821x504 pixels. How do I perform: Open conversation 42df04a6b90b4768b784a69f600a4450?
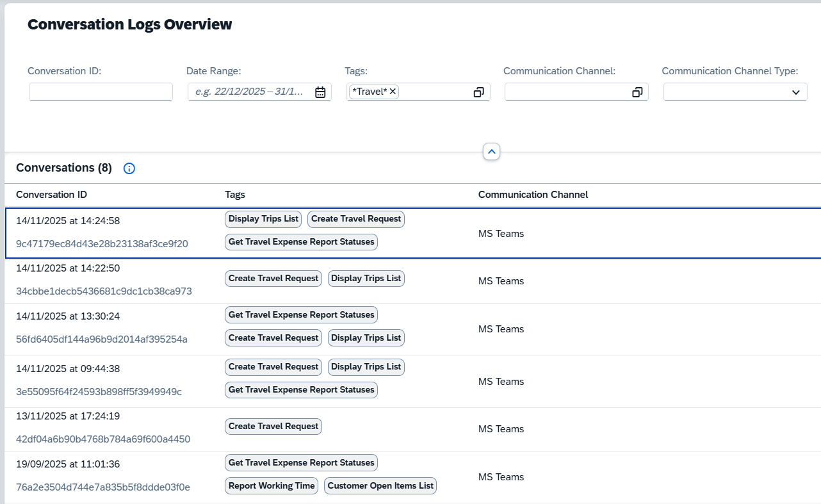tap(103, 439)
